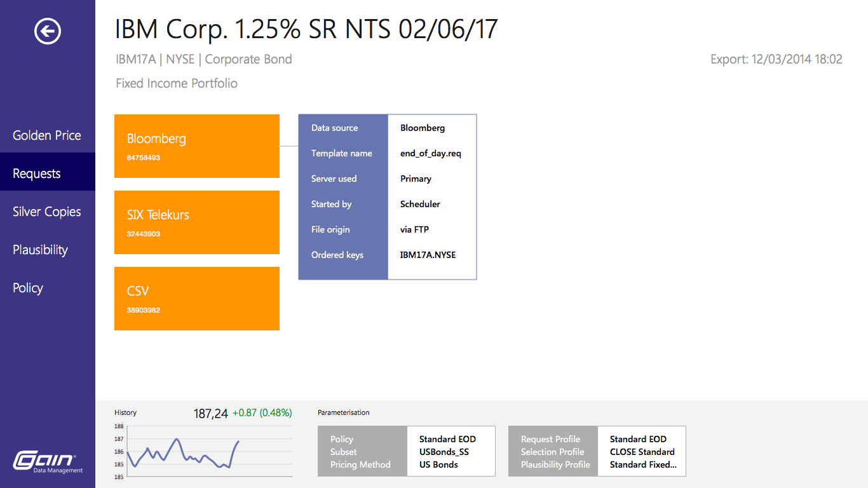Click the end_of_day.req value
This screenshot has height=488, width=868.
[431, 153]
